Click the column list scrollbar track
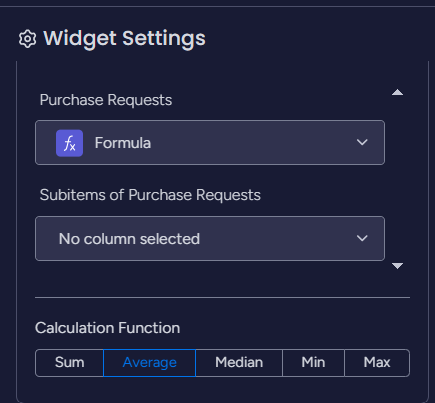Screen dimensions: 435x403 point(397,179)
